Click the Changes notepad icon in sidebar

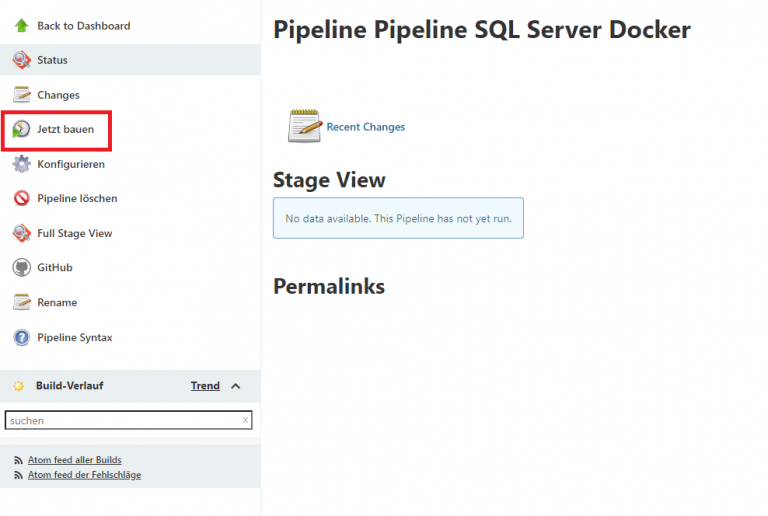22,94
